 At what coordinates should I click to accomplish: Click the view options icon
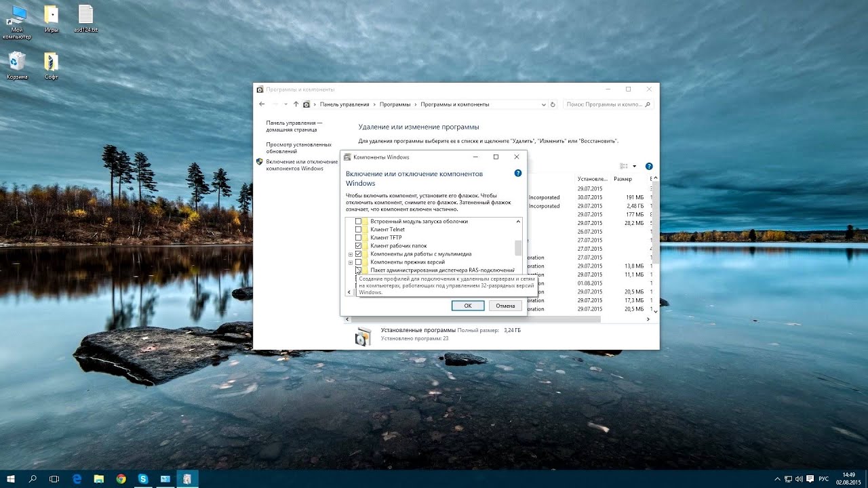pyautogui.click(x=624, y=166)
